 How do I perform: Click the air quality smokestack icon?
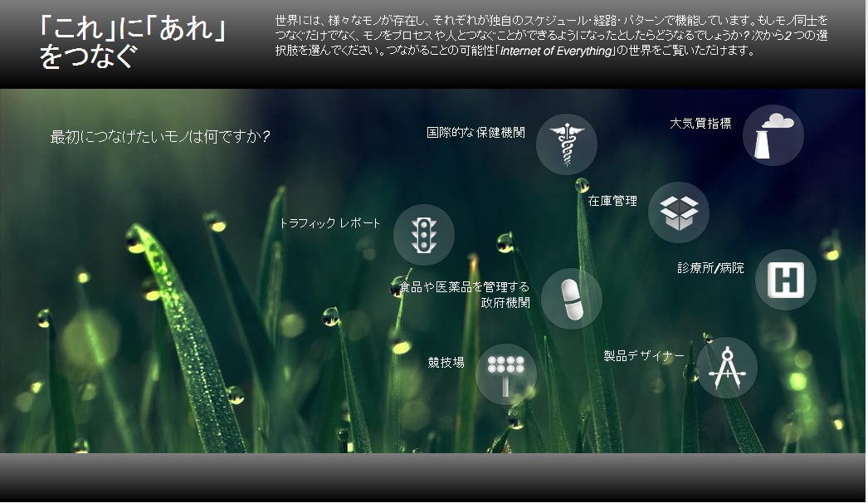(x=773, y=134)
